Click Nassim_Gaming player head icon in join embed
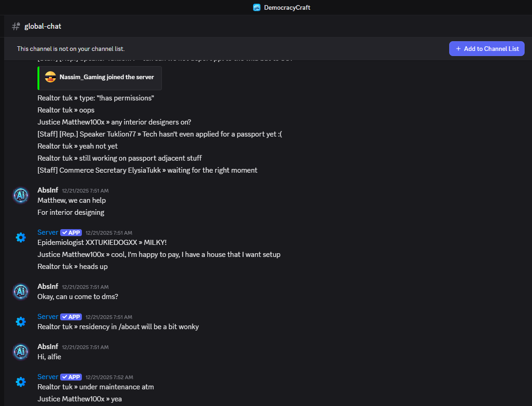Image resolution: width=532 pixels, height=406 pixels. point(50,77)
